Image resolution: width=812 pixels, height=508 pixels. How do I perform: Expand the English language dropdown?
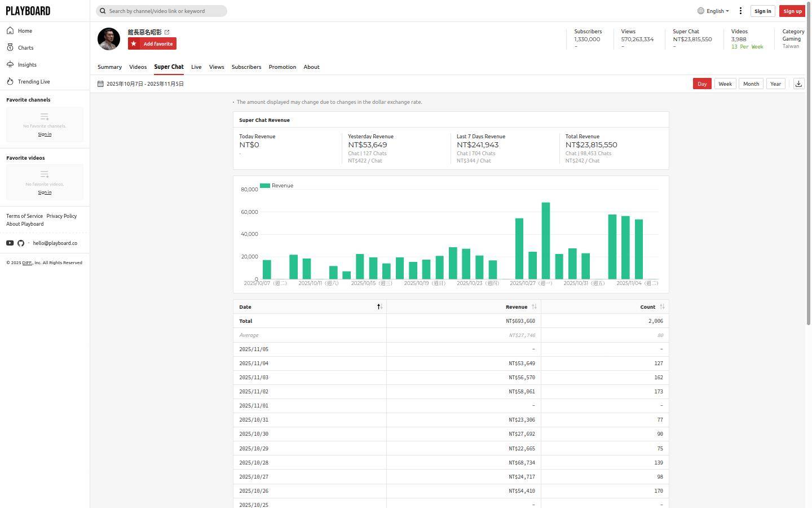(713, 11)
